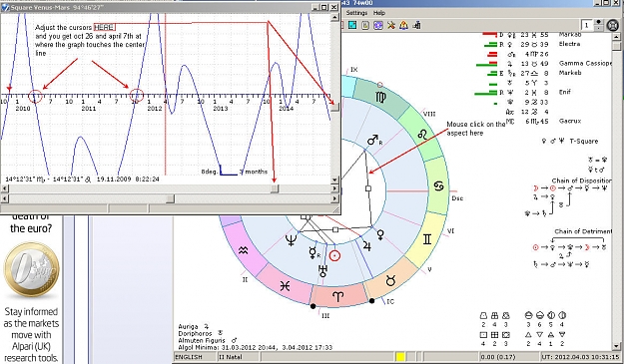The width and height of the screenshot is (624, 364).
Task: Click the UT date-time status bar field
Action: [580, 357]
